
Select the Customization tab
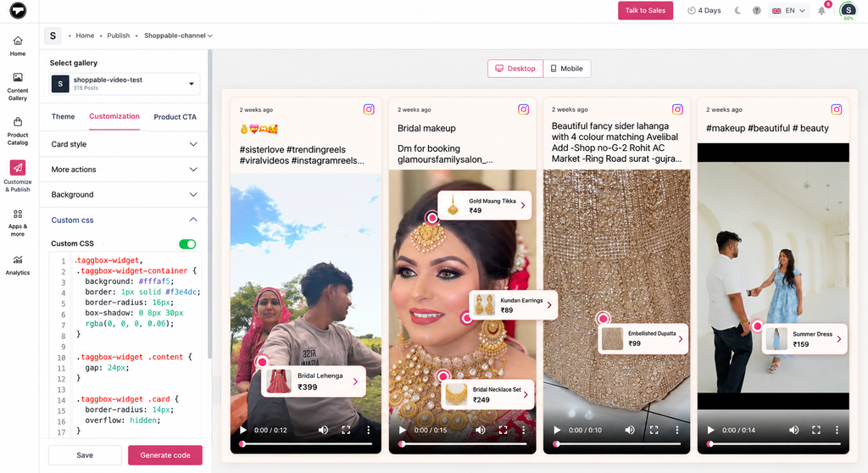click(x=114, y=116)
